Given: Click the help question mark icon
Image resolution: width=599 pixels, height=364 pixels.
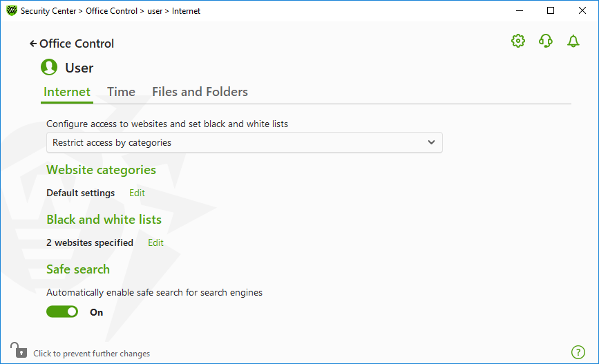Looking at the screenshot, I should [578, 352].
